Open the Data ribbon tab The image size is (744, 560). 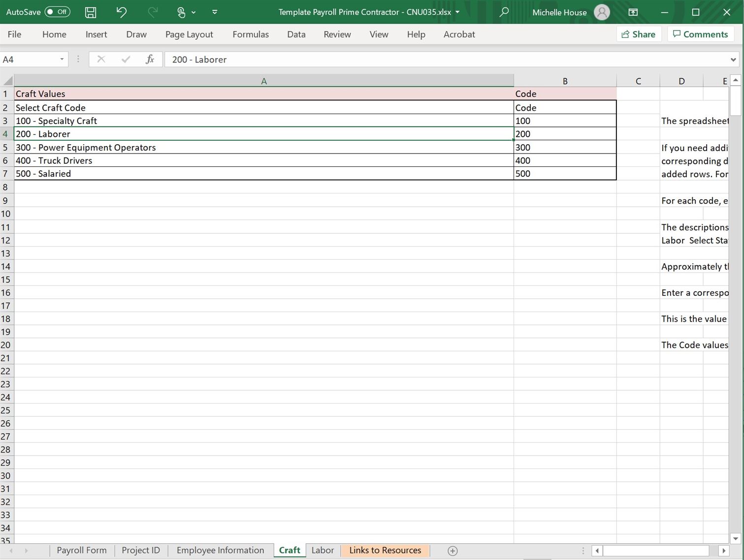(296, 34)
